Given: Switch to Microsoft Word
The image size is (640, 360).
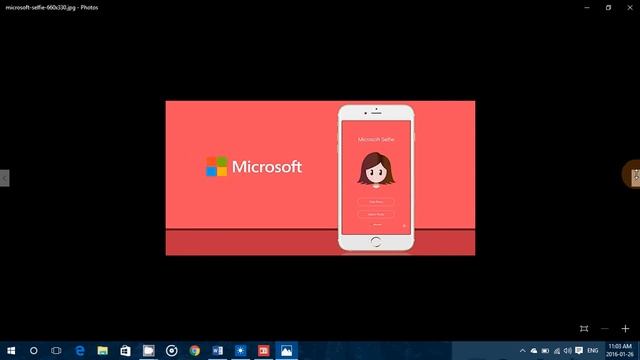Looking at the screenshot, I should pos(218,351).
